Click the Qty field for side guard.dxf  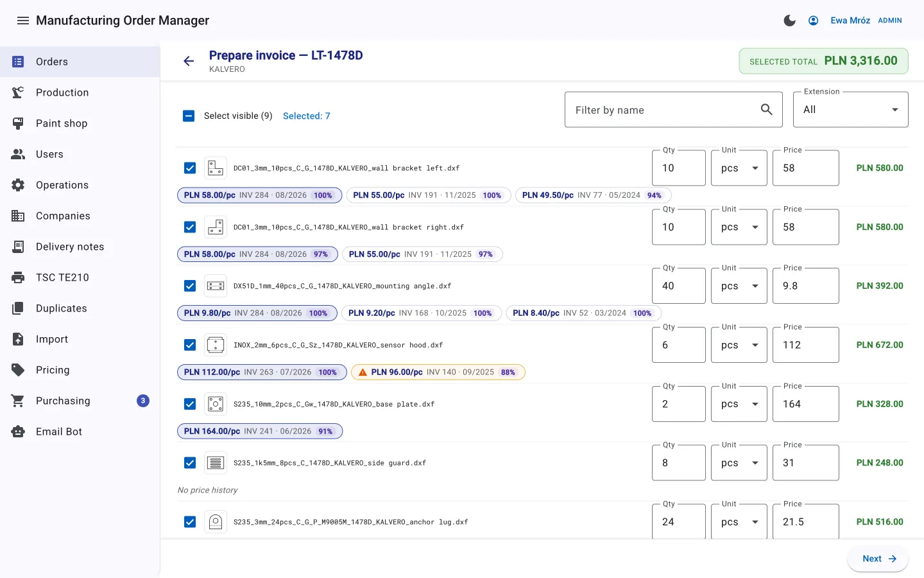679,463
